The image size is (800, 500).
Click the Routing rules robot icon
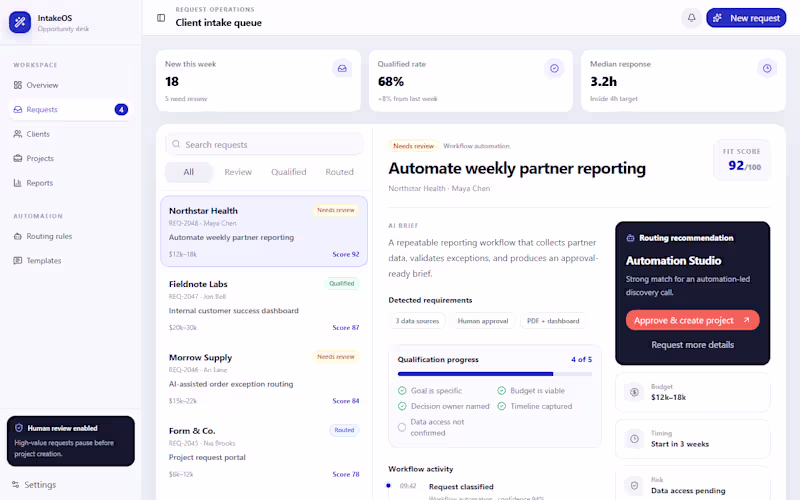point(18,236)
